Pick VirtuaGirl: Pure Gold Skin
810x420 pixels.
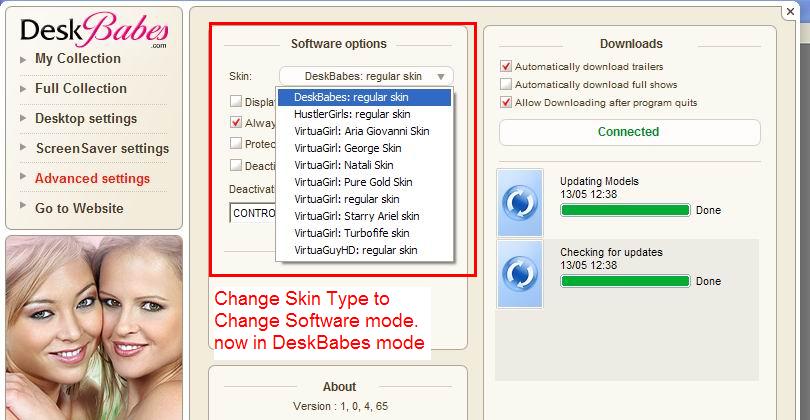coord(364,182)
